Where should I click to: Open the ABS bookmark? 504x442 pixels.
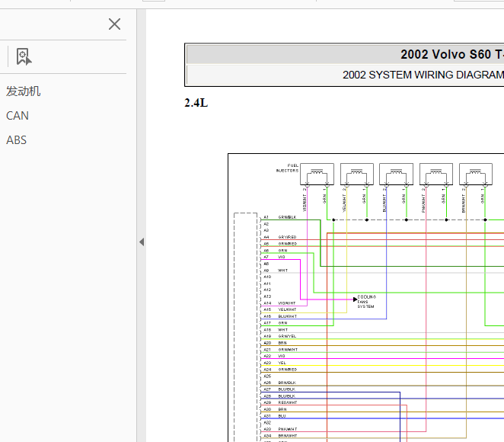pyautogui.click(x=16, y=140)
